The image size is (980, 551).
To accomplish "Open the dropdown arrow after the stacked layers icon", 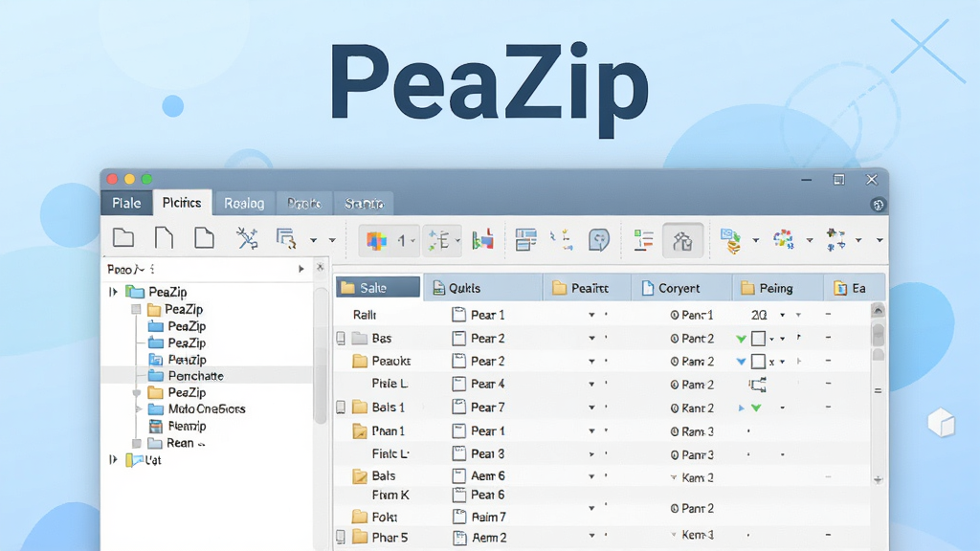I will click(x=756, y=240).
